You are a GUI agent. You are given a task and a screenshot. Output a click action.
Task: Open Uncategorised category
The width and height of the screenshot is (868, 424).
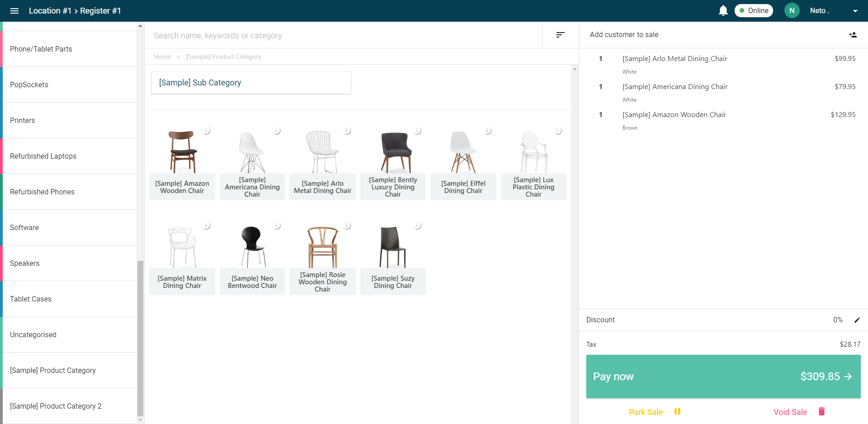point(68,334)
